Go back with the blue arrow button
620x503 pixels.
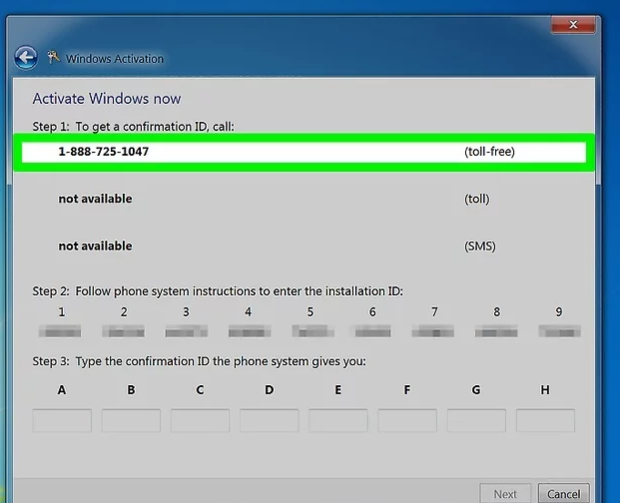26,58
